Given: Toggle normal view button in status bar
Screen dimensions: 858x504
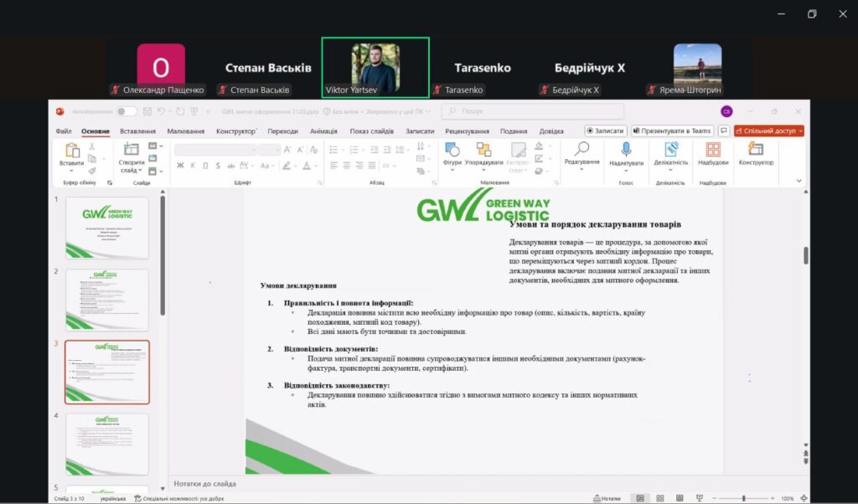Looking at the screenshot, I should click(640, 498).
